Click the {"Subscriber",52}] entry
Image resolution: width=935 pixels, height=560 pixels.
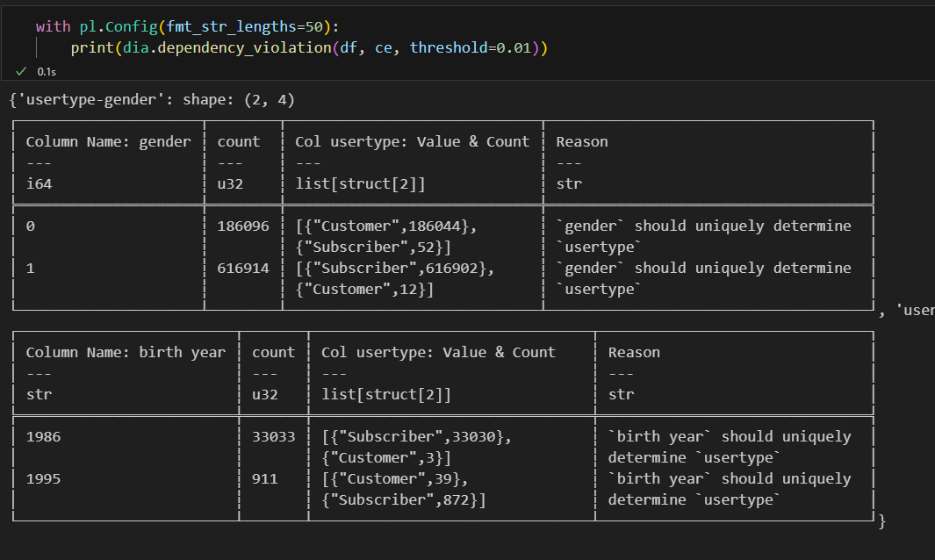coord(373,247)
